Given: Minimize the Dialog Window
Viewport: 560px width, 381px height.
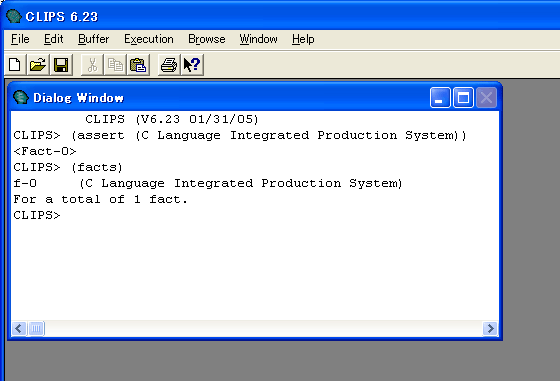Looking at the screenshot, I should coord(440,97).
